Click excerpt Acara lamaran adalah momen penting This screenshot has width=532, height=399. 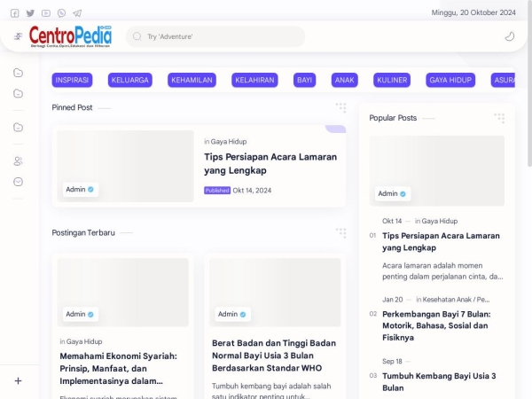click(442, 271)
